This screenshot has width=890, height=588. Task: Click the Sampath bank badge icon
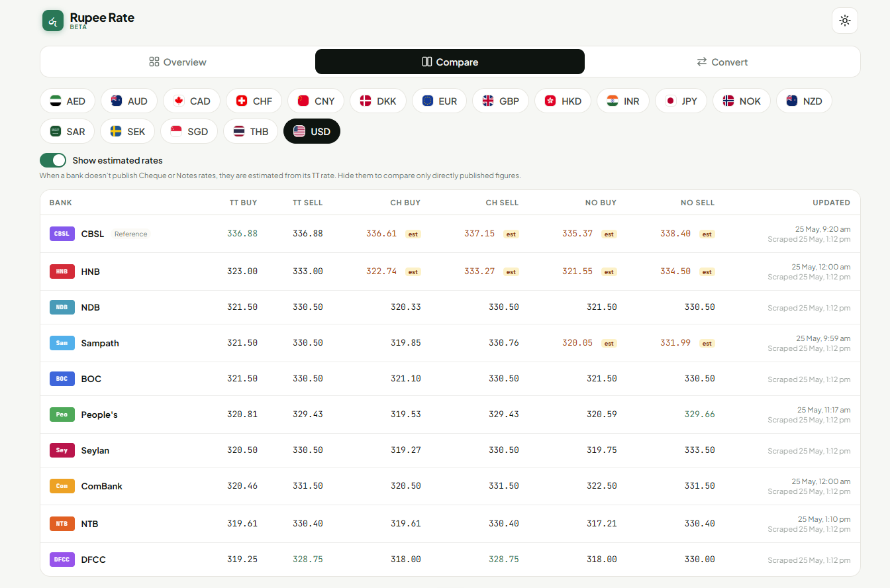click(x=62, y=343)
